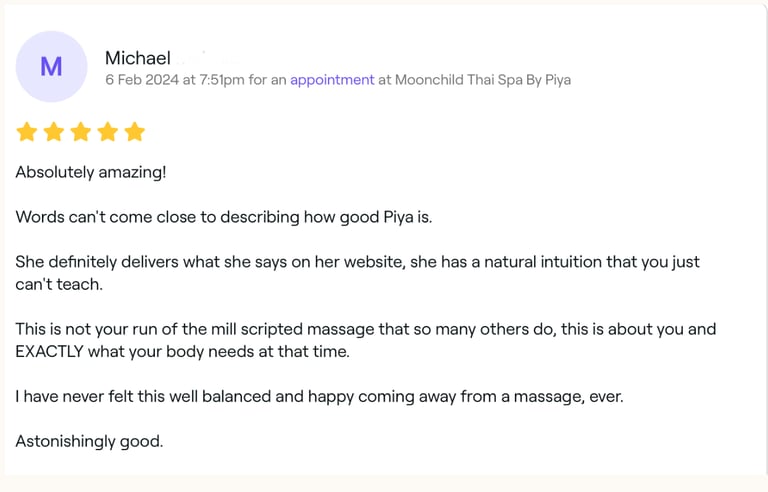This screenshot has height=492, width=768.
Task: Click the word EXACTLY in the review
Action: [49, 352]
